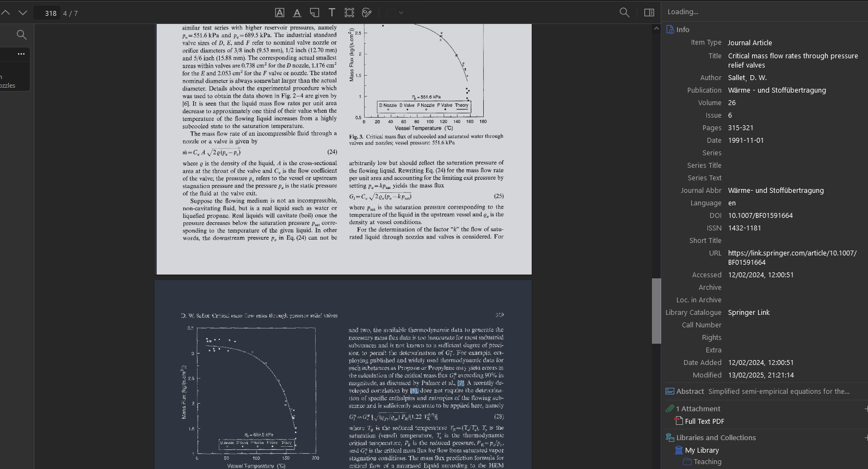Collapse the Libraries and Collections section

click(716, 438)
